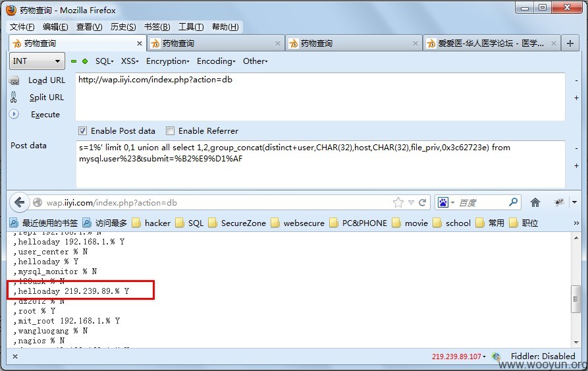588x371 pixels.
Task: Open the SQL bookmark folder
Action: point(190,223)
